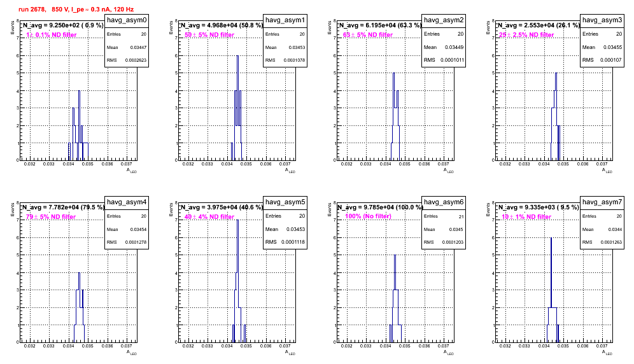
Task: Click the A_LED axis title under havg_asym6
Action: [449, 353]
